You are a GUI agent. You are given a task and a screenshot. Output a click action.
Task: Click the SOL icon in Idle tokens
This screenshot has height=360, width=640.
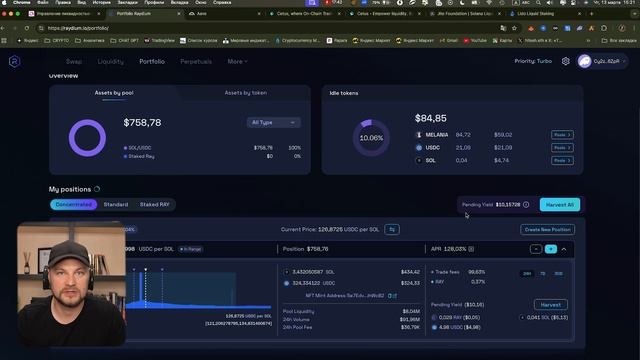[418, 160]
